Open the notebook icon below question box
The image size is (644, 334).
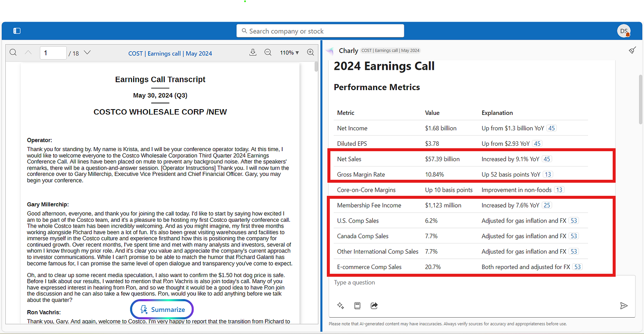[x=357, y=305]
